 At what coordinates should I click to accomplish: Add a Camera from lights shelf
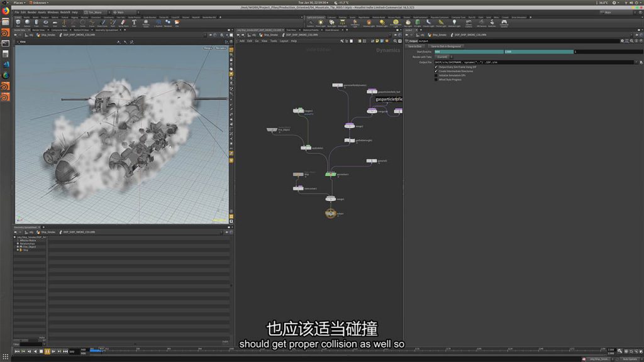coord(311,23)
